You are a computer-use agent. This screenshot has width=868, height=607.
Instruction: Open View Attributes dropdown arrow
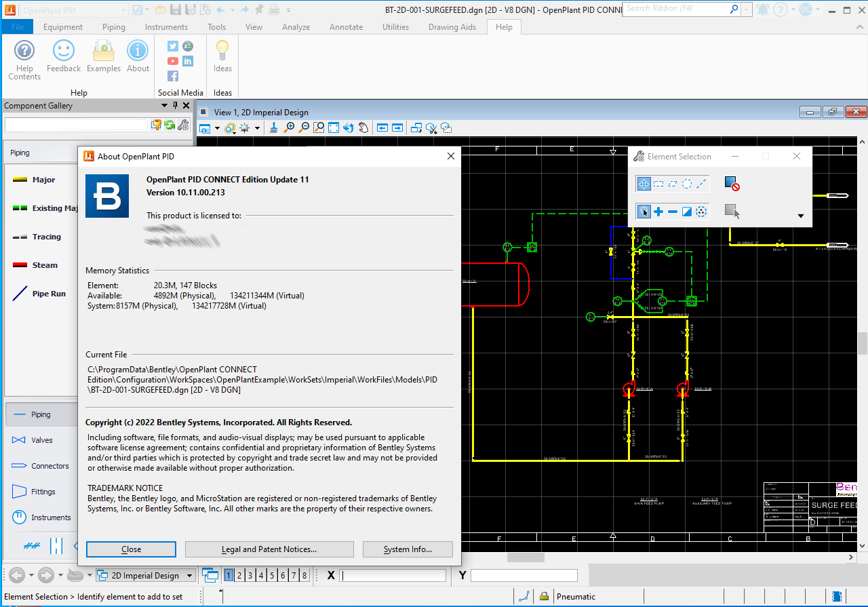pos(217,128)
